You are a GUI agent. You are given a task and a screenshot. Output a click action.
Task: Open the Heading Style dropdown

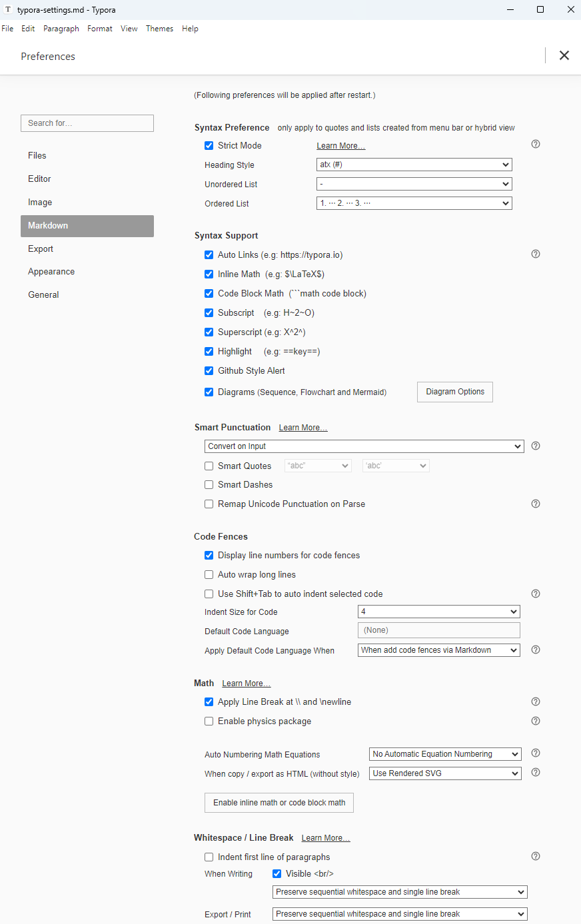click(x=414, y=165)
